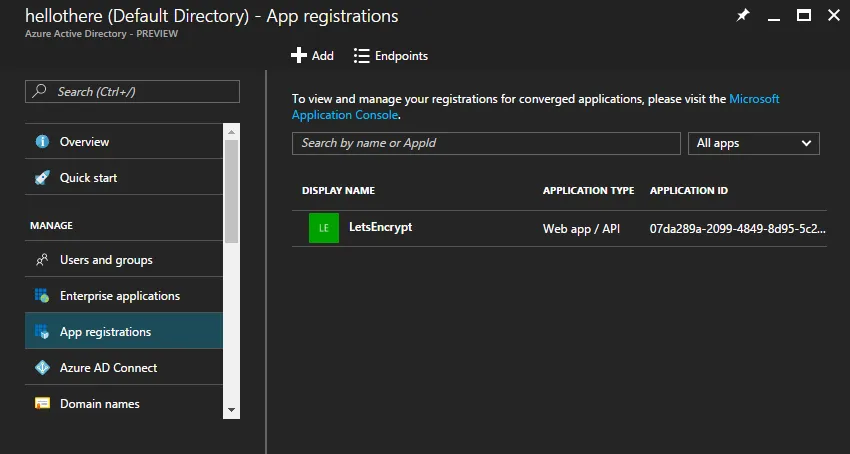Screen dimensions: 850x454
Task: Click the Overview info icon
Action: pyautogui.click(x=42, y=142)
